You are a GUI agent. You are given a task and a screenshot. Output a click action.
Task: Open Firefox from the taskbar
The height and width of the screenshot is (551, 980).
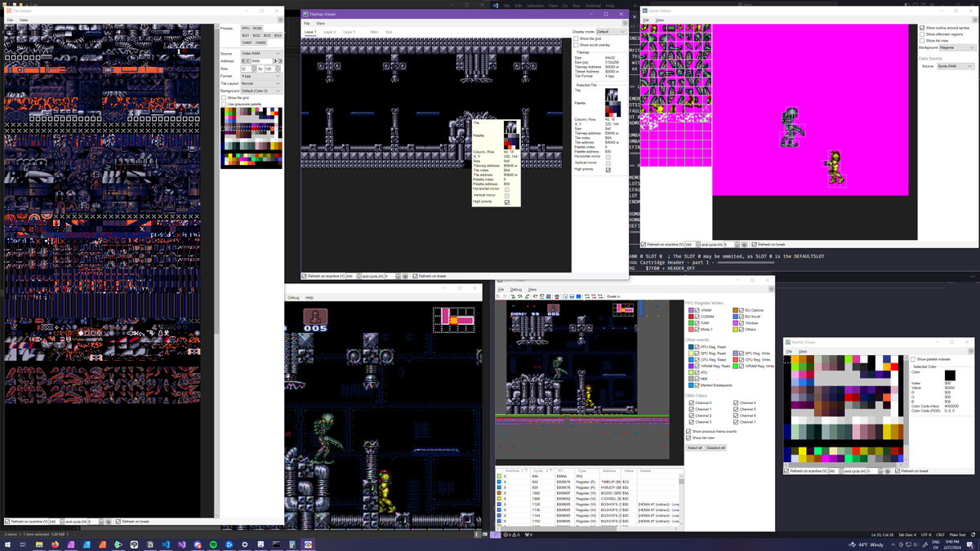click(x=55, y=544)
